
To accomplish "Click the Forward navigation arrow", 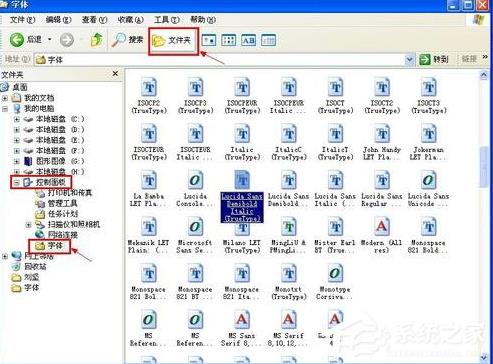I will pos(67,40).
